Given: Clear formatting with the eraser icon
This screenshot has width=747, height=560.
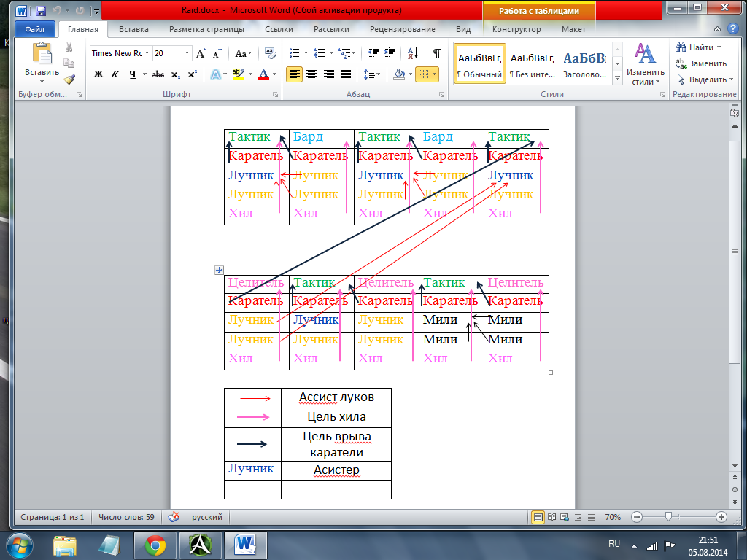Looking at the screenshot, I should click(x=270, y=53).
